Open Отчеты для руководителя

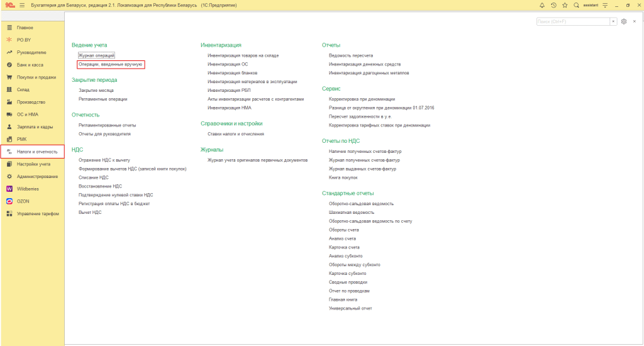pos(104,134)
